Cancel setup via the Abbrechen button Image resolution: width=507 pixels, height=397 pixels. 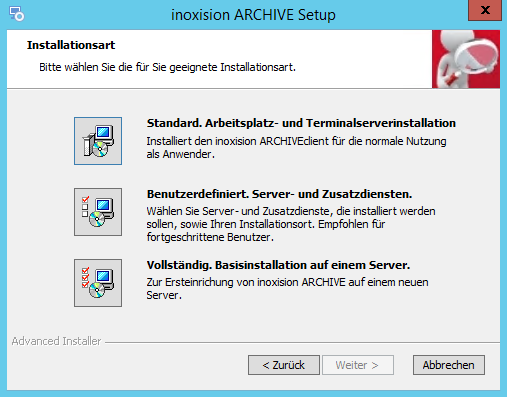449,365
